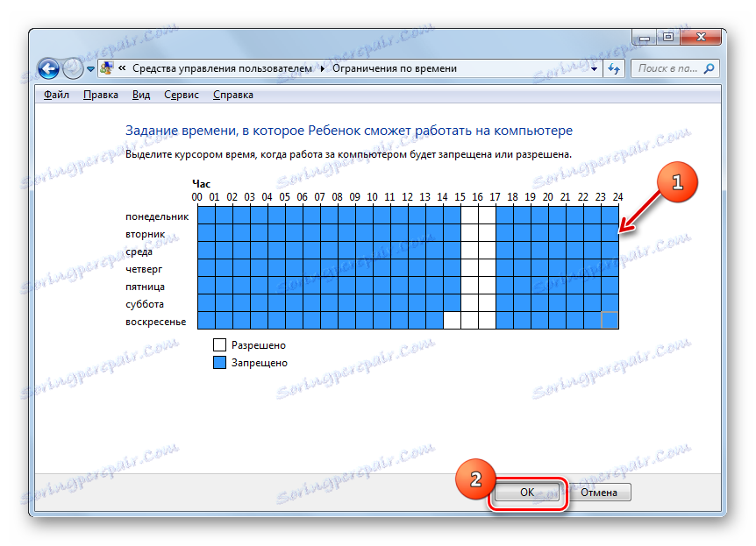Open the Правка menu
The height and width of the screenshot is (546, 756).
tap(100, 95)
